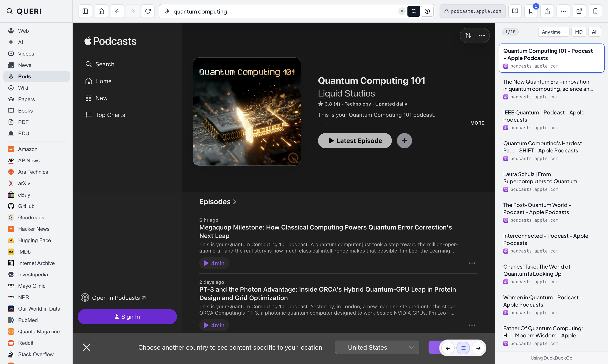
Task: Open options for the Megaquop Milestone episode
Action: pos(472,263)
